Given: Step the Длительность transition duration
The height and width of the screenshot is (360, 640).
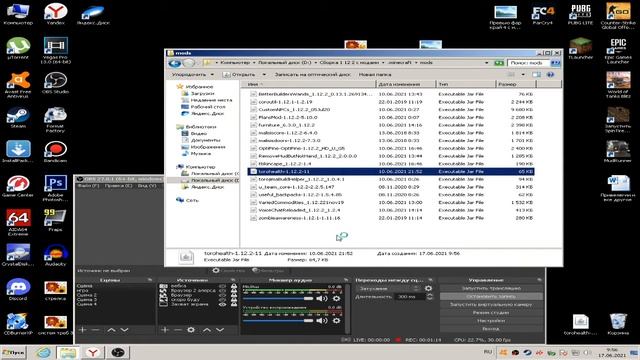Looking at the screenshot, I should click(x=429, y=297).
